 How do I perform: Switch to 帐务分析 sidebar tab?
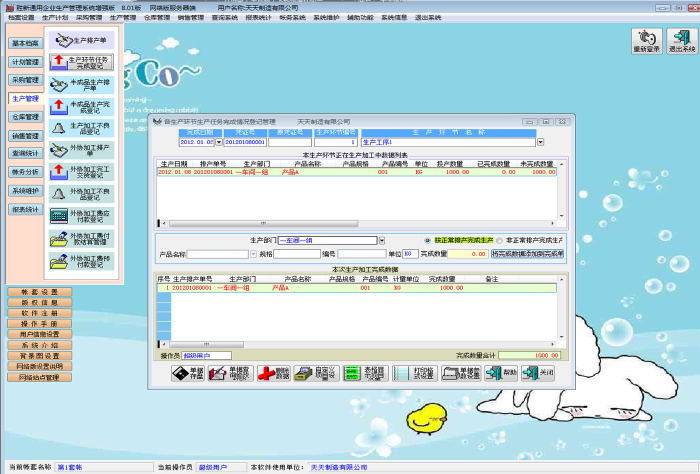click(x=25, y=172)
